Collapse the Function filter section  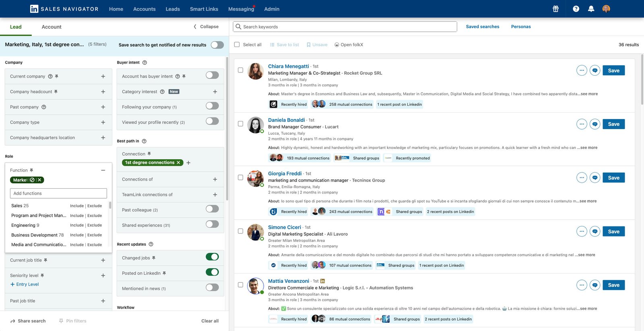tap(103, 170)
